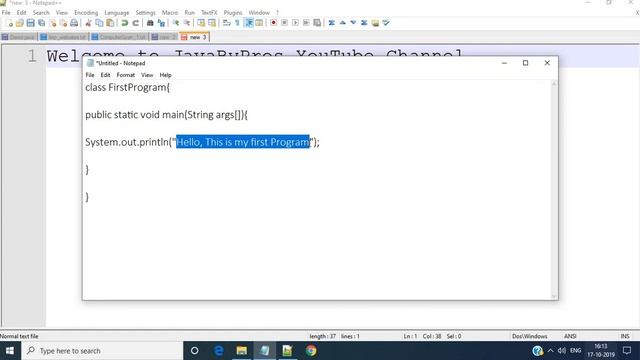Click 'public static void main' line
The height and width of the screenshot is (360, 640).
pos(166,115)
